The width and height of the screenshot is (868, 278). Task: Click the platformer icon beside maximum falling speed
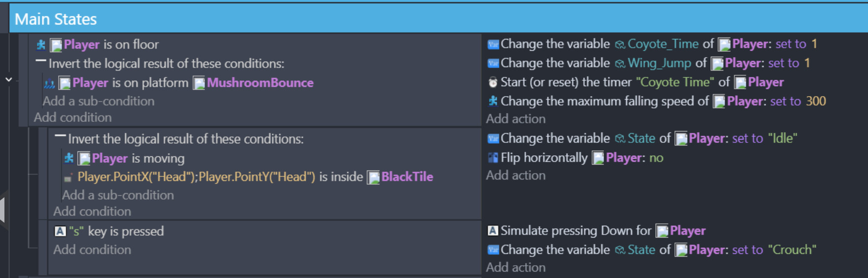(x=493, y=101)
